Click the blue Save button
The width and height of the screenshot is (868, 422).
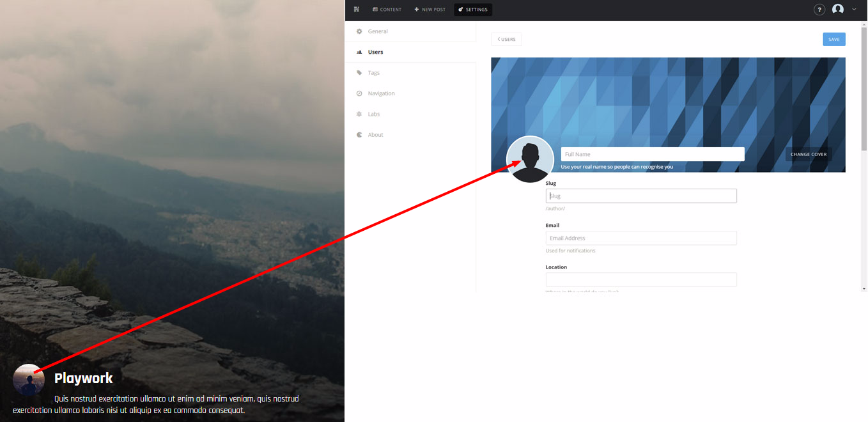tap(833, 40)
